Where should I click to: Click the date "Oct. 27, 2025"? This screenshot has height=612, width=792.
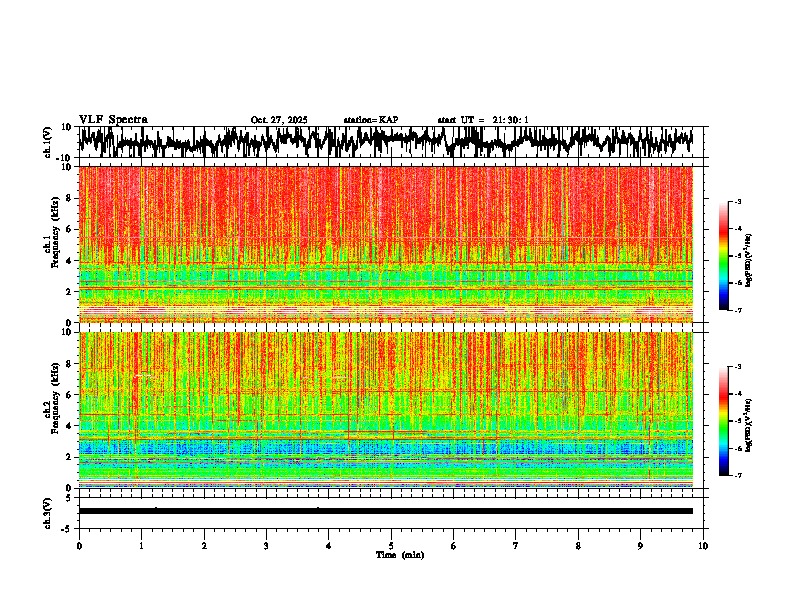[279, 120]
